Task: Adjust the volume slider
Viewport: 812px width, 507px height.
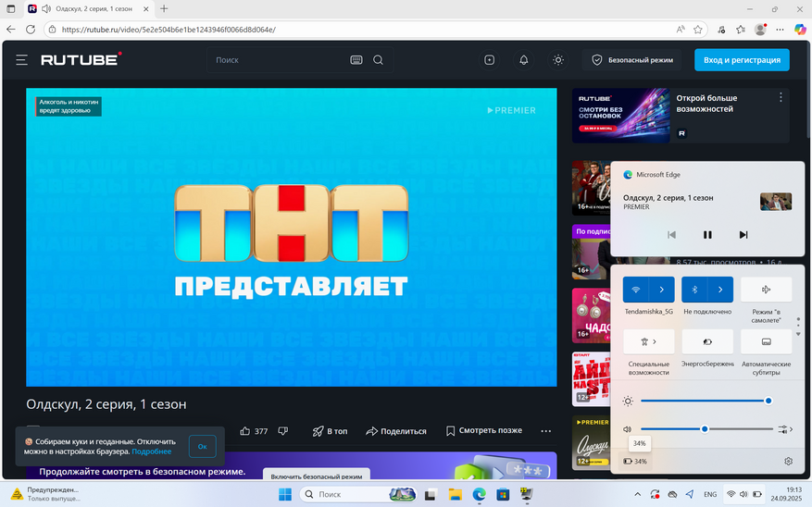Action: (706, 429)
